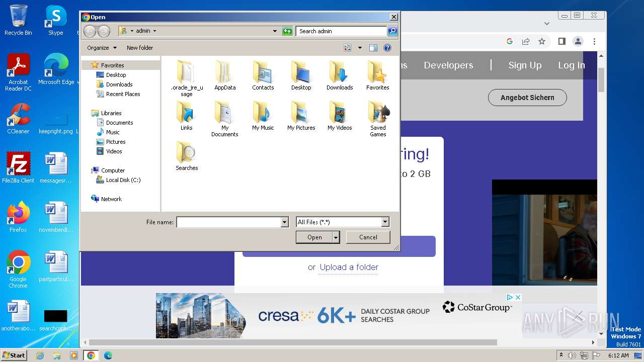Select the My Music folder
Screen dimensions: 644x362
pyautogui.click(x=263, y=116)
